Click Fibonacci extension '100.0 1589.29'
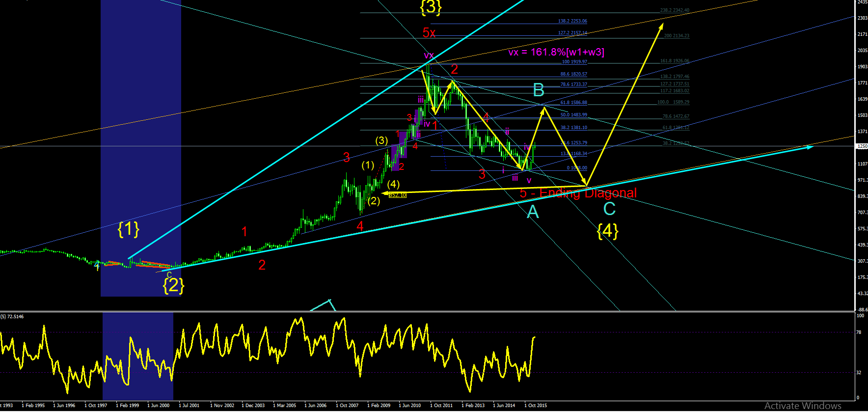 [673, 102]
